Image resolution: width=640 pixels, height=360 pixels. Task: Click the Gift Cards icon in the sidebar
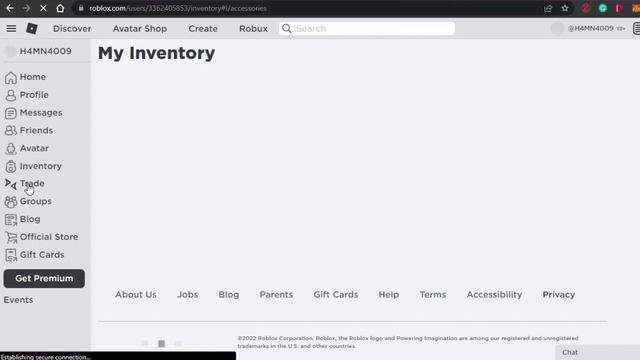[11, 255]
